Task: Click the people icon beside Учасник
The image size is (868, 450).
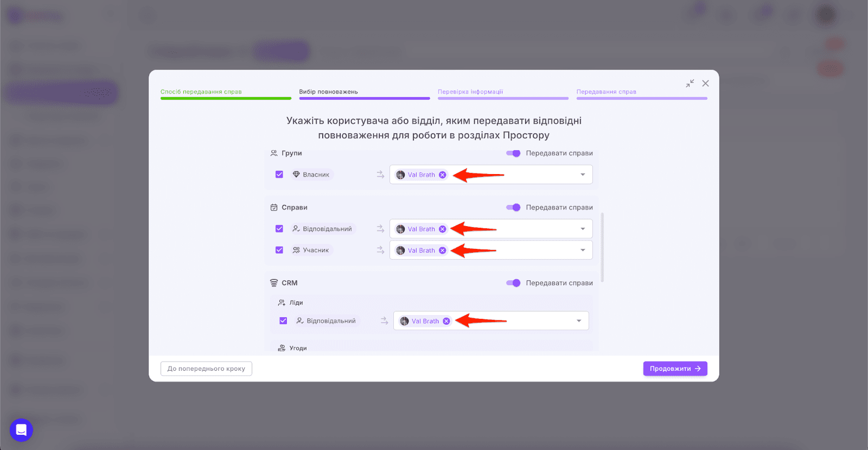Action: (296, 250)
